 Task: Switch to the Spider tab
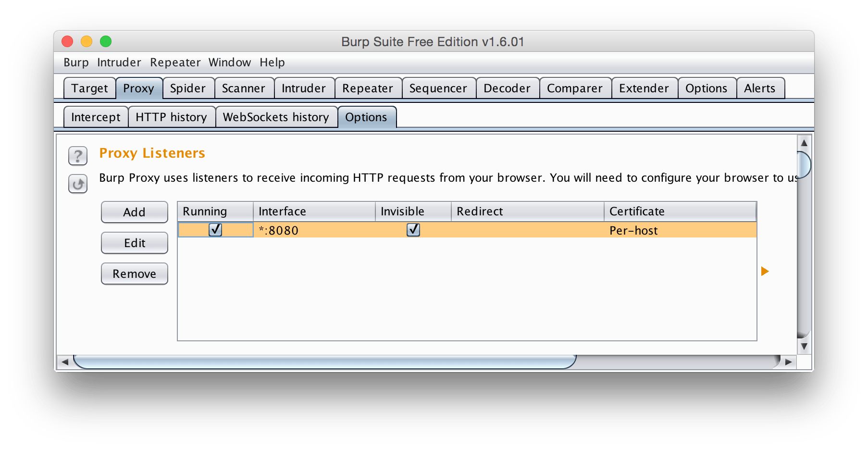pos(188,88)
